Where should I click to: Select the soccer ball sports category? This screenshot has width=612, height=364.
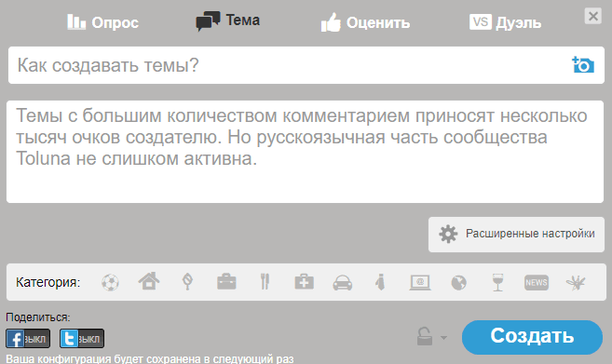point(110,282)
